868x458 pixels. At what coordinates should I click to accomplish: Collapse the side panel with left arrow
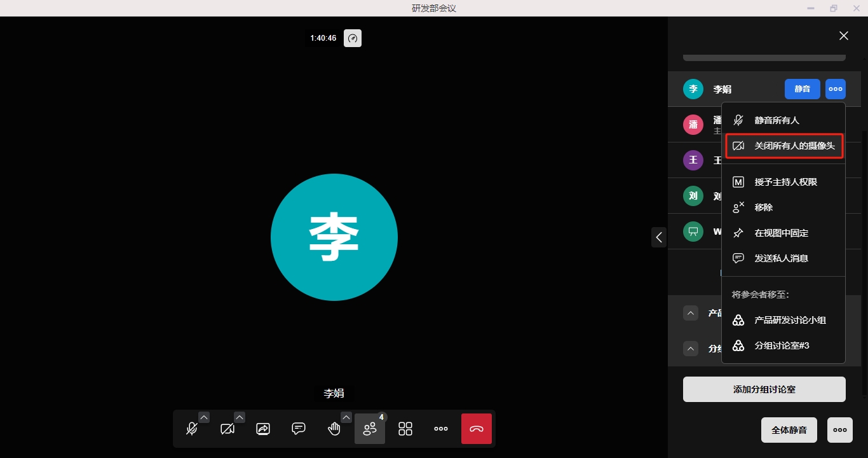pyautogui.click(x=659, y=237)
